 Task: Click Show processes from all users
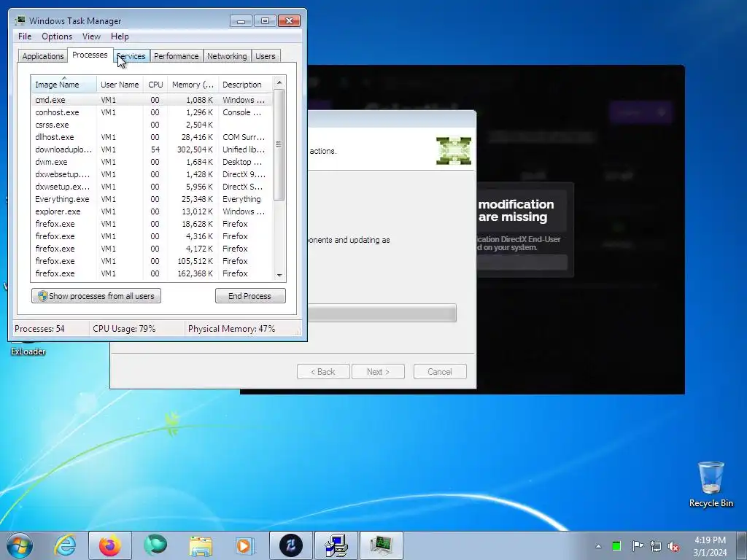pos(96,296)
